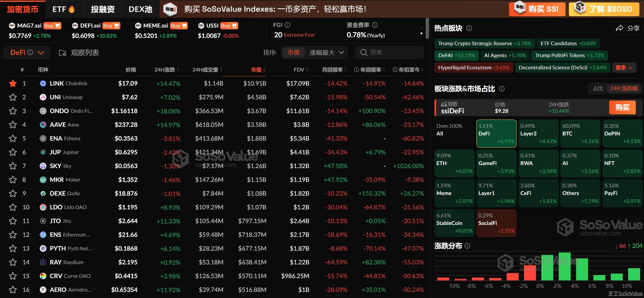This screenshot has width=644, height=298.
Task: Click the share arrow icon next to 分享
Action: point(619,28)
